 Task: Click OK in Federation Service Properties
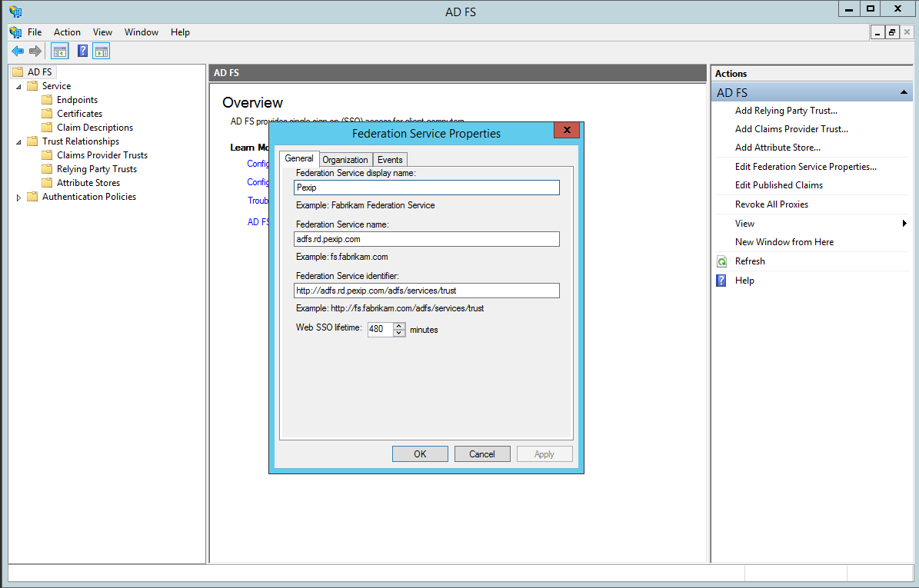pos(420,454)
